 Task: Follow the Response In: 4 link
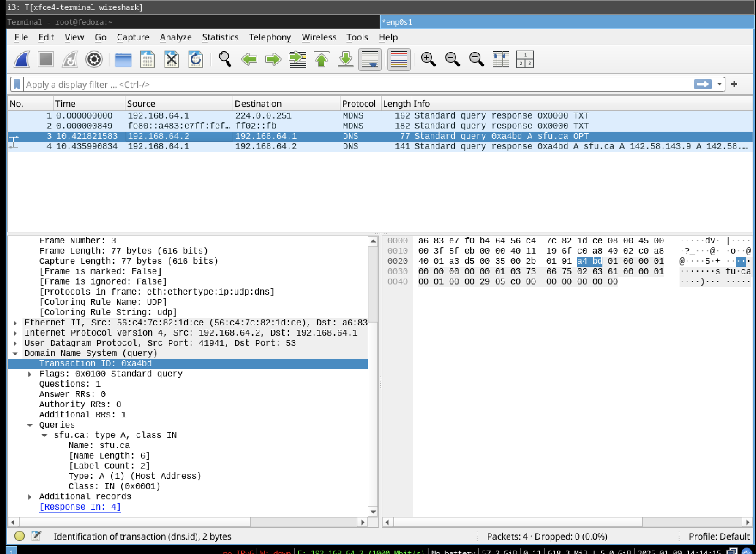tap(80, 507)
